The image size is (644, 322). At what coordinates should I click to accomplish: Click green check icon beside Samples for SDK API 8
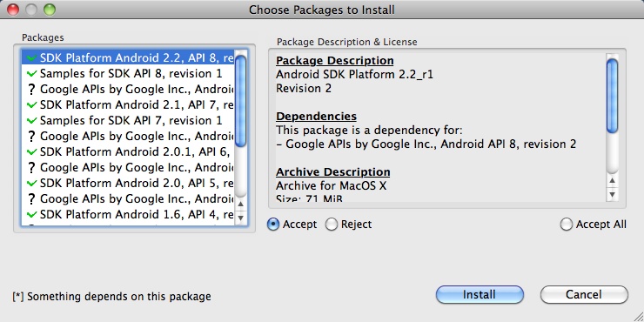tap(31, 74)
